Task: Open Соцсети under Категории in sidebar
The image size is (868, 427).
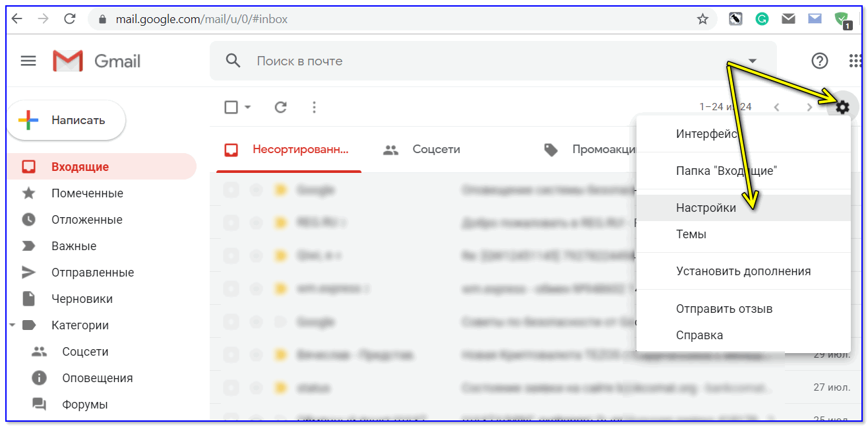Action: coord(85,352)
